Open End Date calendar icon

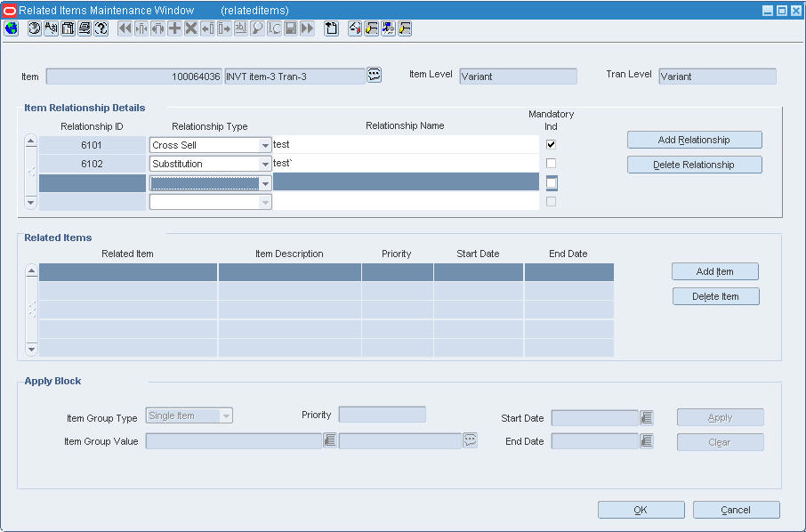coord(647,440)
